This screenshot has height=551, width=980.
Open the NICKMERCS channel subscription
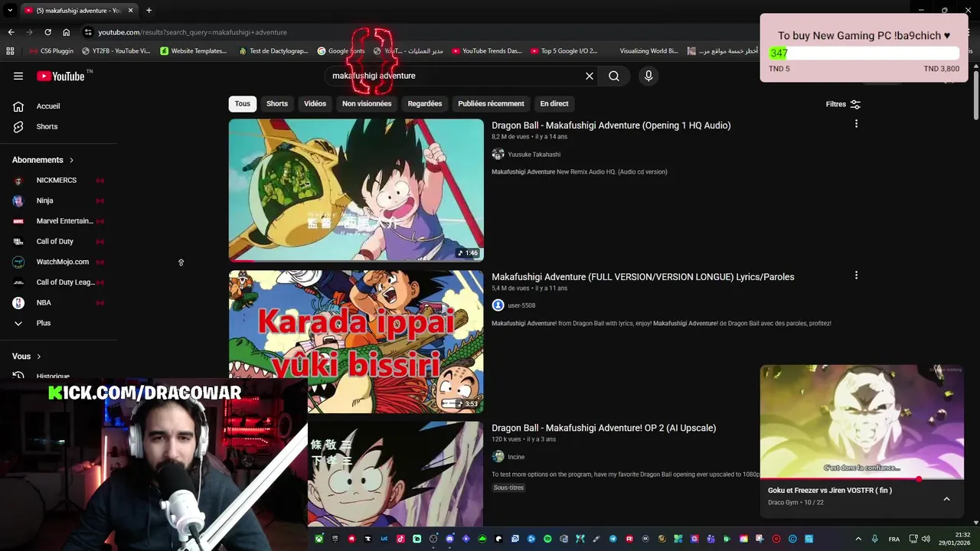click(x=58, y=181)
